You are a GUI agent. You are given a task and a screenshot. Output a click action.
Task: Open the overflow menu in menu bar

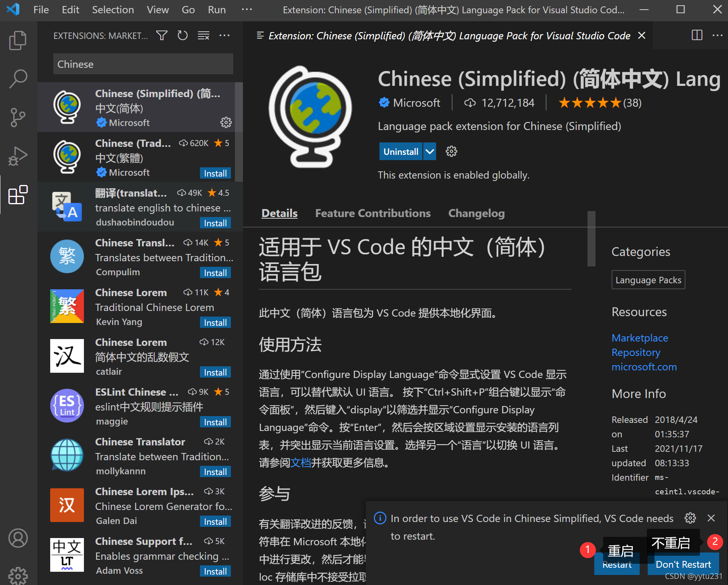[x=247, y=10]
